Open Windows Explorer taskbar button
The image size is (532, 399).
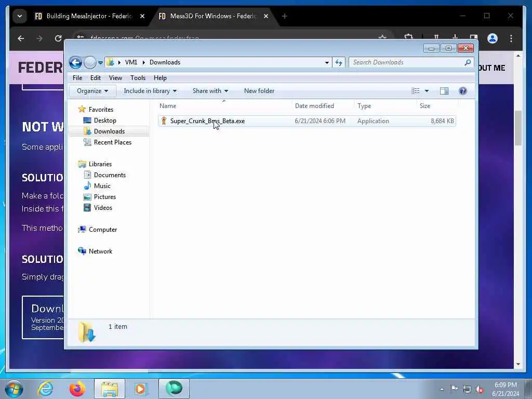110,389
